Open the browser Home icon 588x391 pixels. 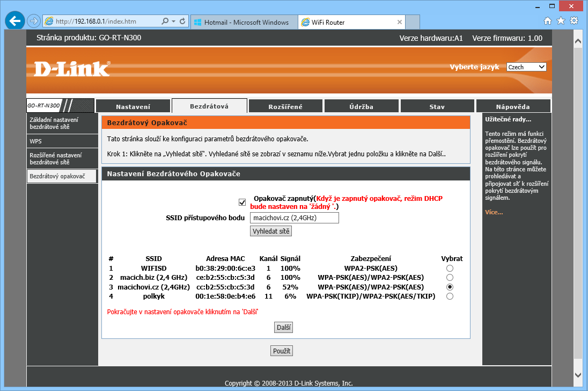point(548,21)
